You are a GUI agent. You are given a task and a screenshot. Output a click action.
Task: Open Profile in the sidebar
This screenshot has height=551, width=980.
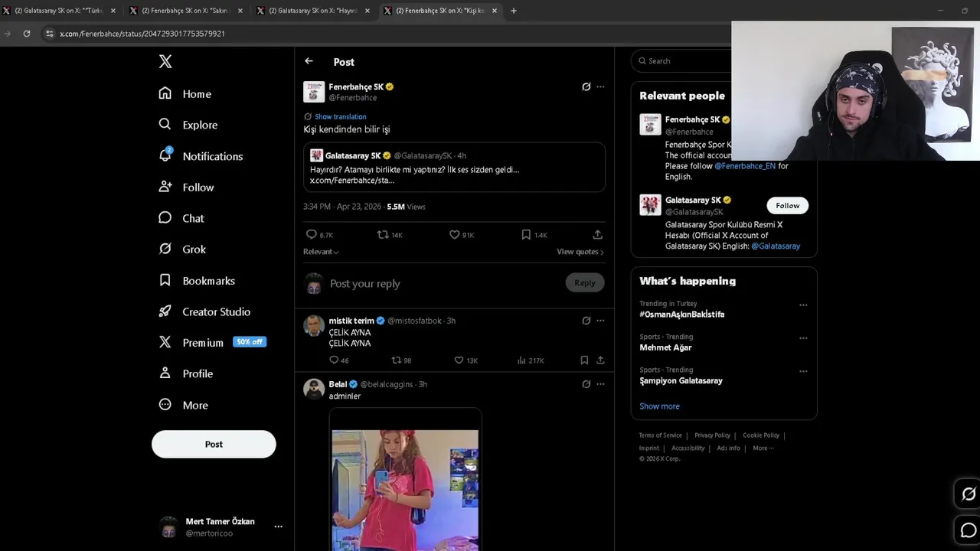click(185, 373)
